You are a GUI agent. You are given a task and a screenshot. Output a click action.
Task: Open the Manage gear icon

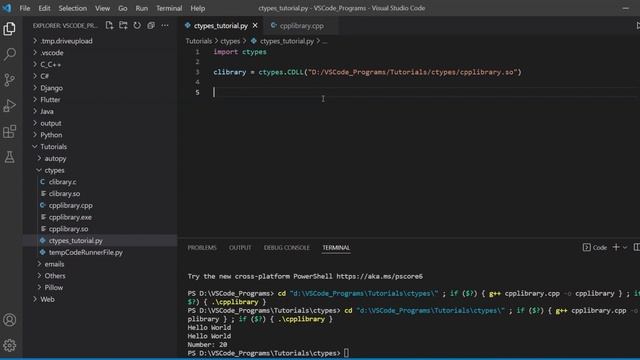pyautogui.click(x=9, y=345)
